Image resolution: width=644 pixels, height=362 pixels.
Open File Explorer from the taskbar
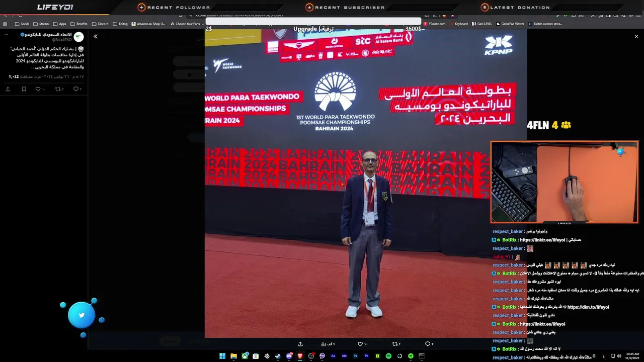pyautogui.click(x=233, y=356)
